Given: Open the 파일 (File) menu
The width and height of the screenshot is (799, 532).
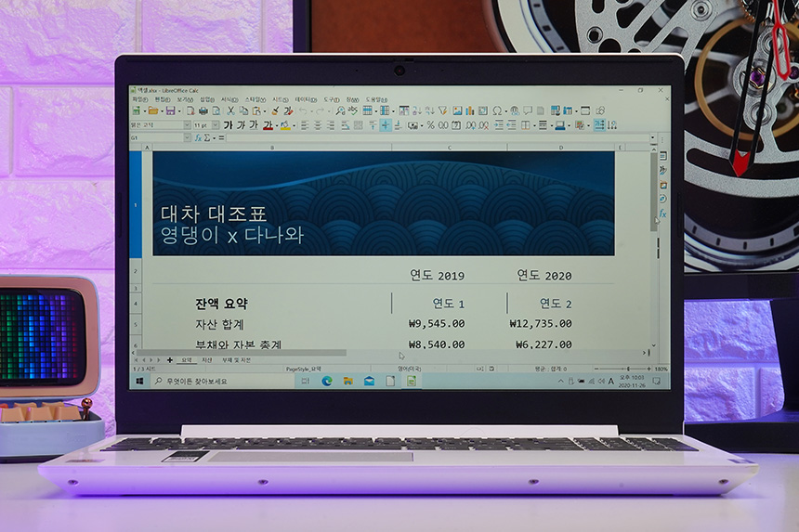Looking at the screenshot, I should 140,99.
